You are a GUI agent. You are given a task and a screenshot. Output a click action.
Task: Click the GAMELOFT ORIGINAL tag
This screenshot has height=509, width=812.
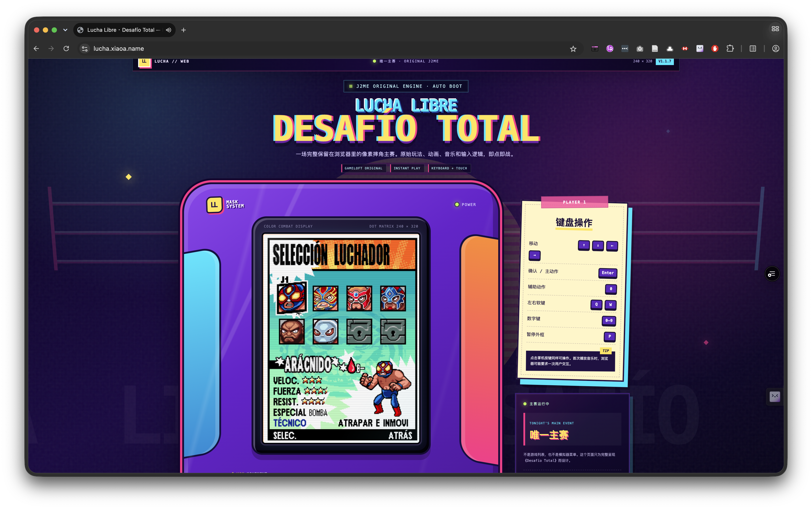[363, 168]
